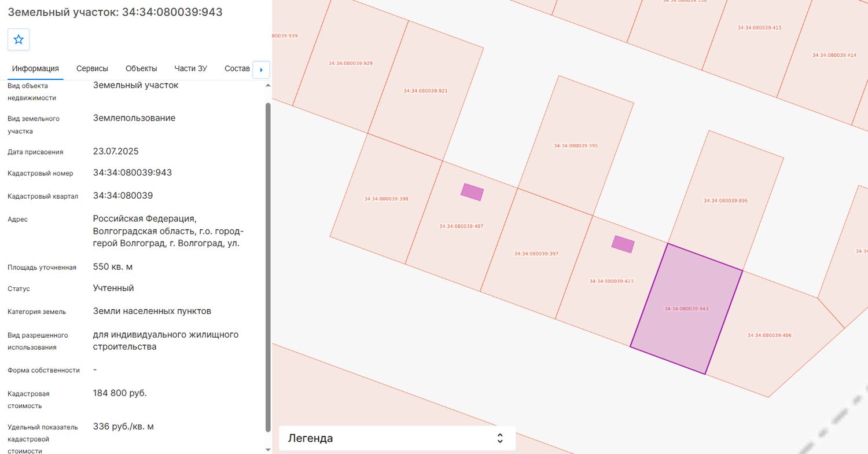The width and height of the screenshot is (868, 454).
Task: Select parcel 34:34:080039:414 on map
Action: pos(834,55)
